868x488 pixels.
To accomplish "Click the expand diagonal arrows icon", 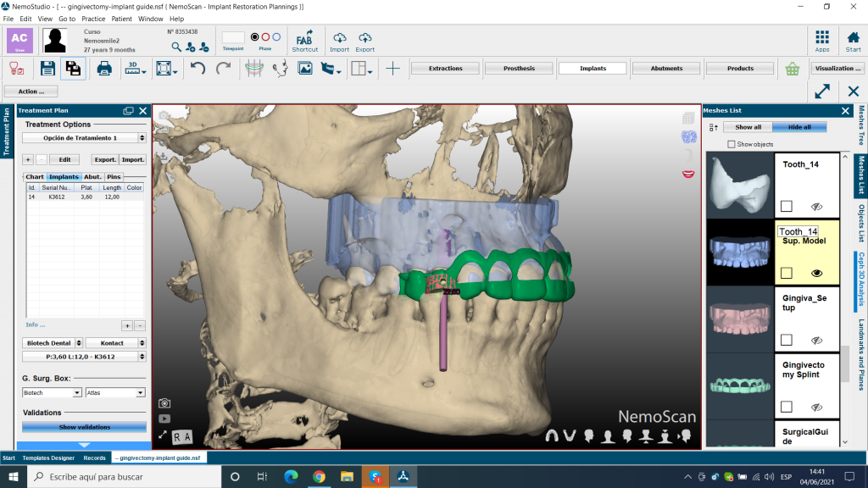I will point(822,91).
